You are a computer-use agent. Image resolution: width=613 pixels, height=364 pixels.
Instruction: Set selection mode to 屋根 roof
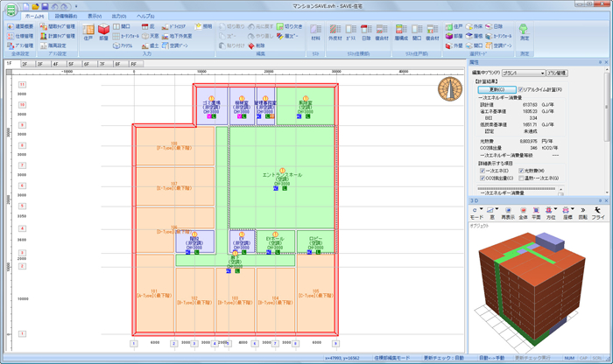[474, 36]
